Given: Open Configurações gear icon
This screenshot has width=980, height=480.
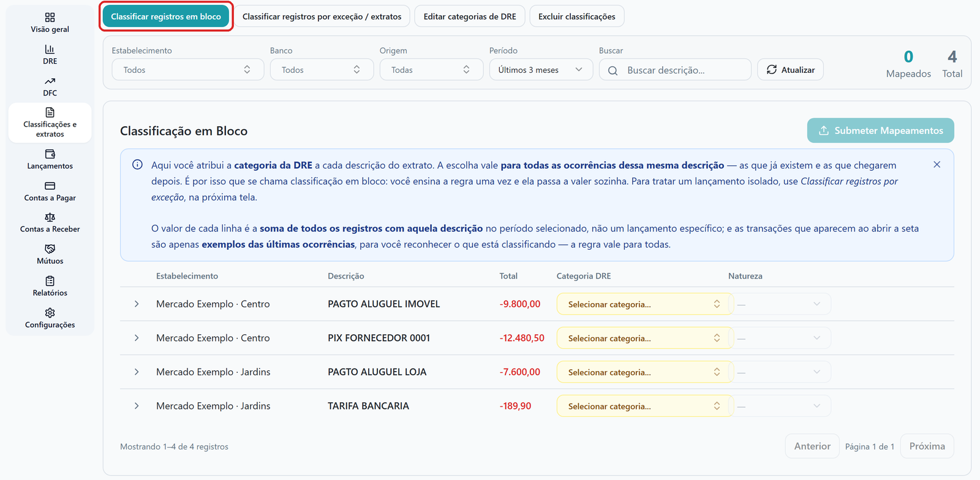Looking at the screenshot, I should click(50, 313).
